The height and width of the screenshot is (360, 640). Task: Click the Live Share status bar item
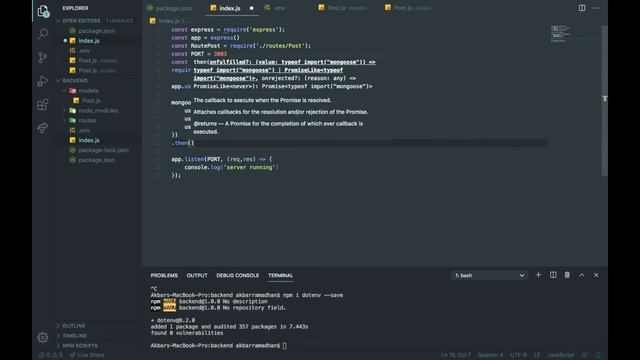tap(87, 355)
